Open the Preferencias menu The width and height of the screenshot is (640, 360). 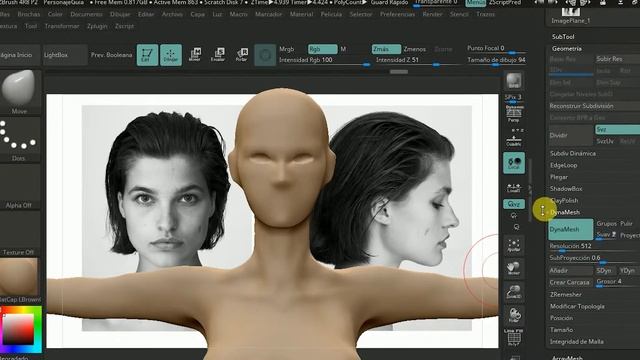click(397, 14)
